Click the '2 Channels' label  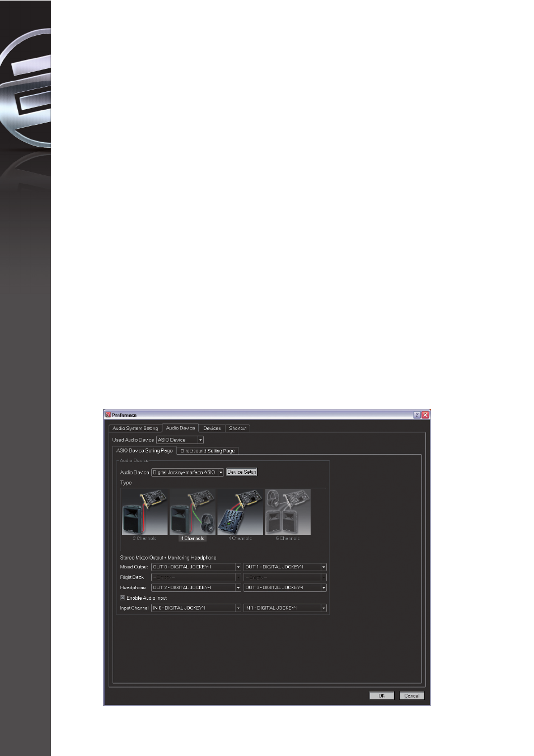pos(145,539)
